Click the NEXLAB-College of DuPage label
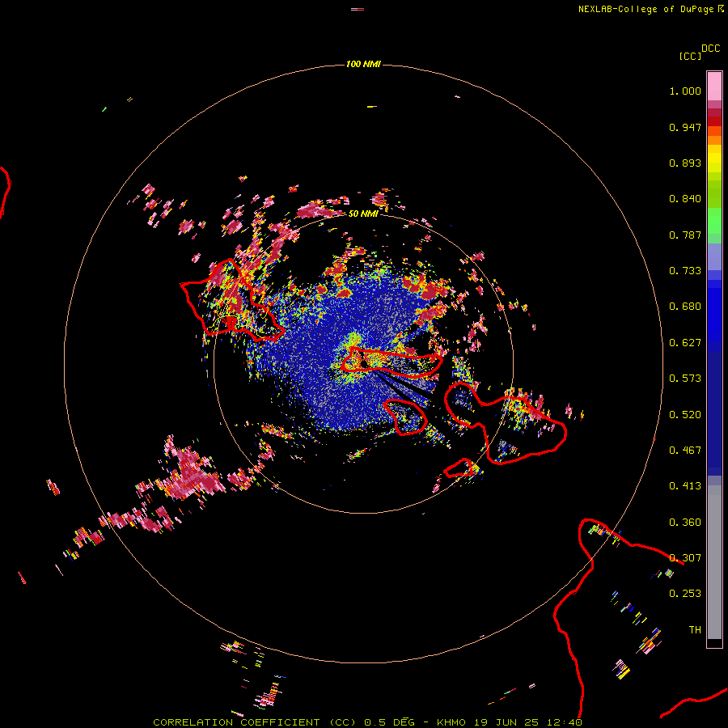This screenshot has height=728, width=728. click(645, 9)
